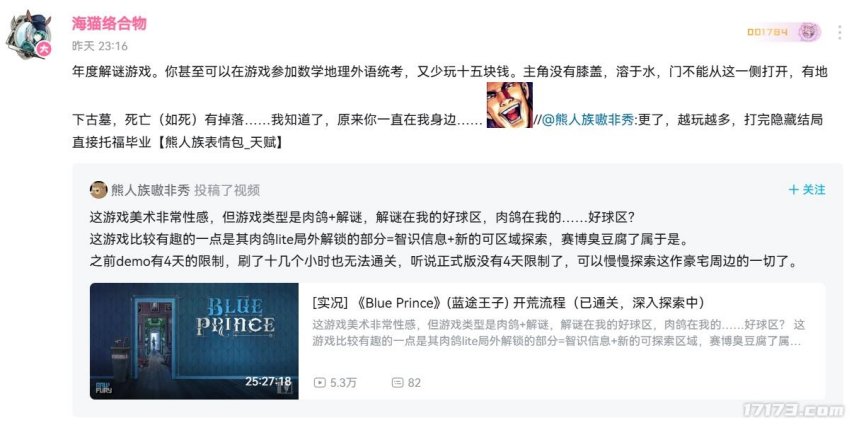Open the video description preview text

[x=559, y=333]
